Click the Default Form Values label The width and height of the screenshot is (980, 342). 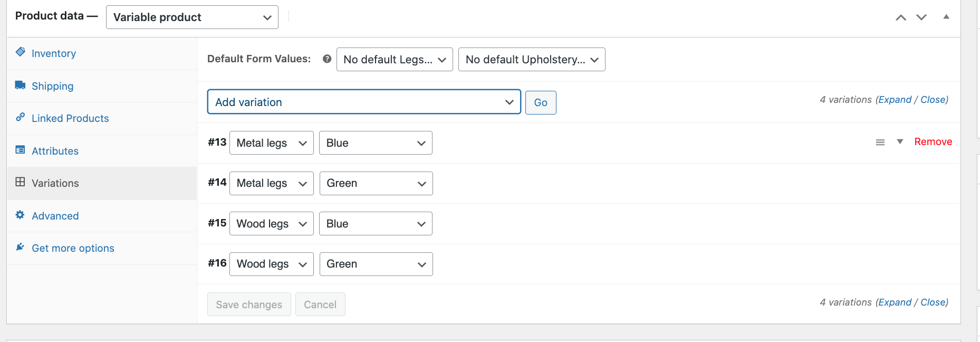[x=259, y=59]
